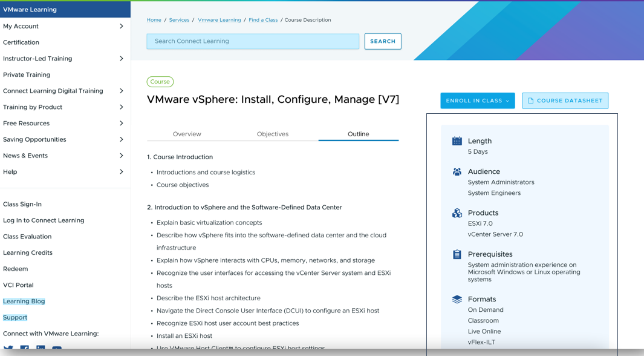Screen dimensions: 644x356
Task: Click 'vFlex-ILT' format entry
Action: [481, 342]
